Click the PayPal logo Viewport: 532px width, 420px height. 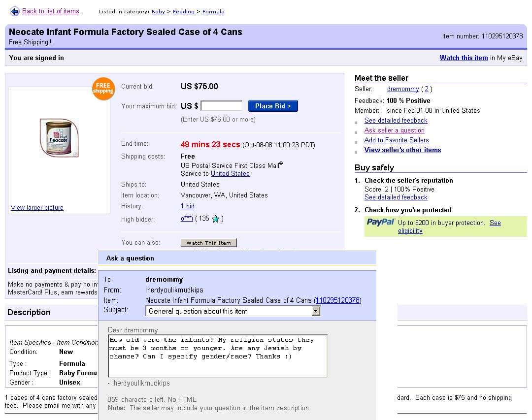click(380, 222)
